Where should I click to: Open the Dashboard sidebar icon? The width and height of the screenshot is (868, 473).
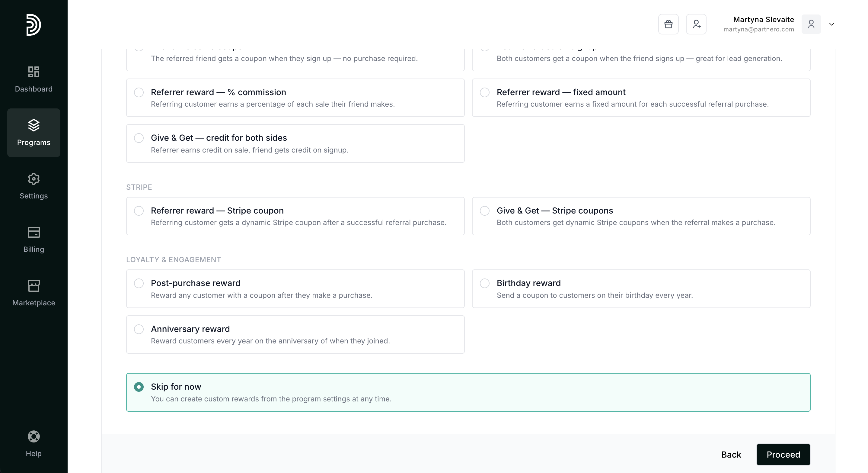[x=34, y=72]
